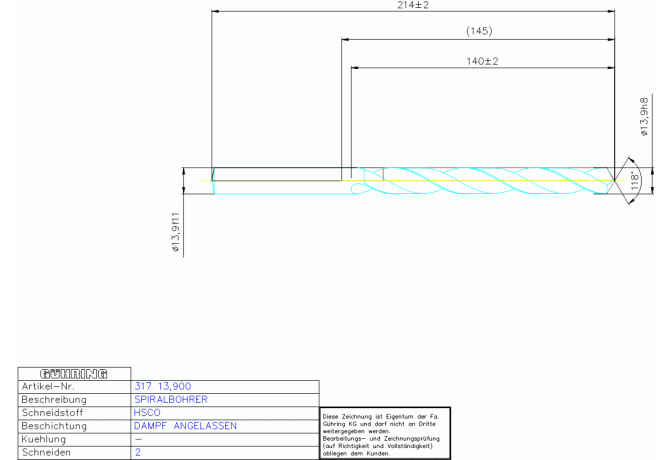Select the (145) reference dimension text
Screen dimensions: 670x460
(x=479, y=32)
